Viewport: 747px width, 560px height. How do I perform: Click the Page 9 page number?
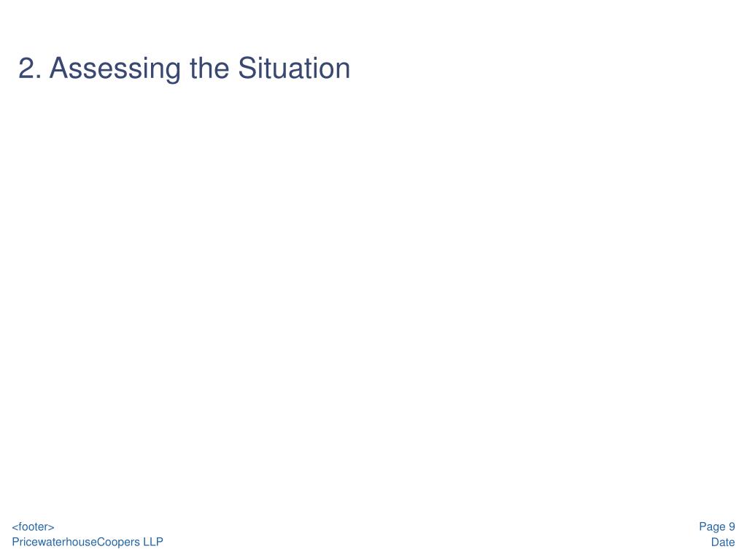(717, 526)
